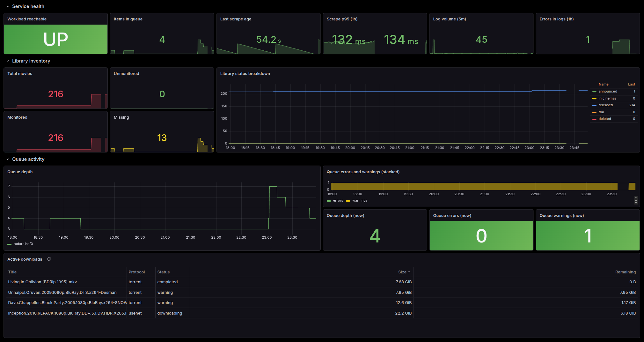Image resolution: width=644 pixels, height=342 pixels.
Task: Toggle the in cinemas legend series
Action: click(x=607, y=99)
